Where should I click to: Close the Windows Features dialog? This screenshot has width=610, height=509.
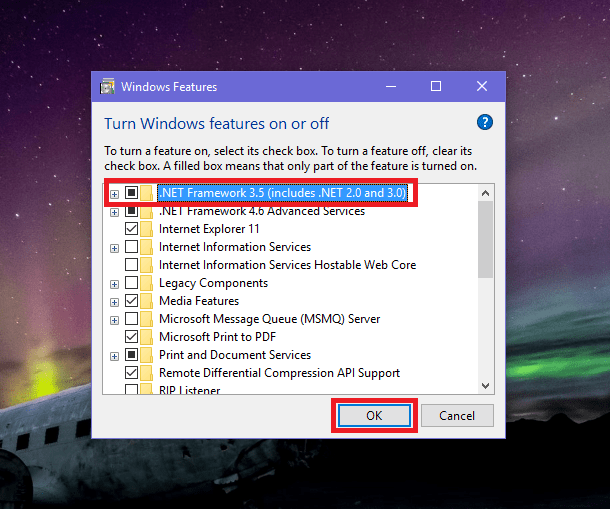[x=482, y=86]
